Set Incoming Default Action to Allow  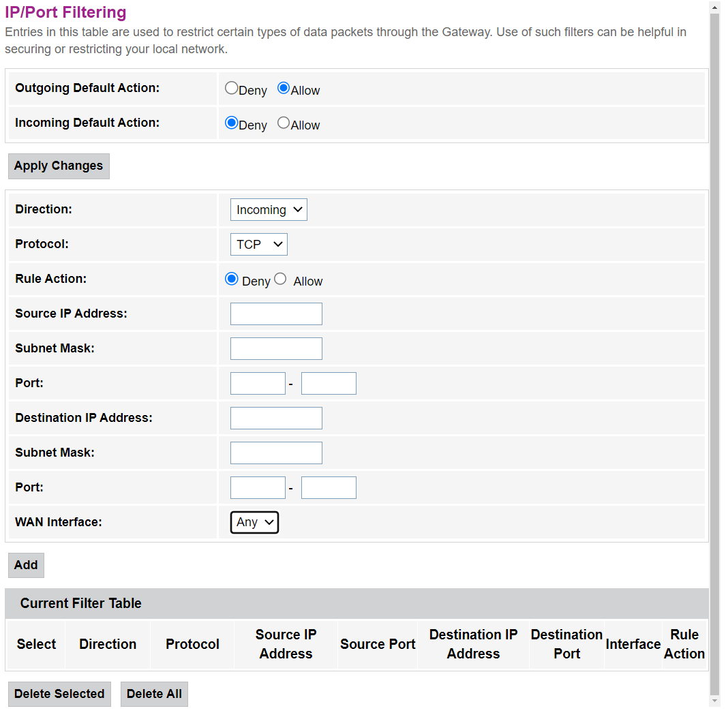(x=284, y=123)
